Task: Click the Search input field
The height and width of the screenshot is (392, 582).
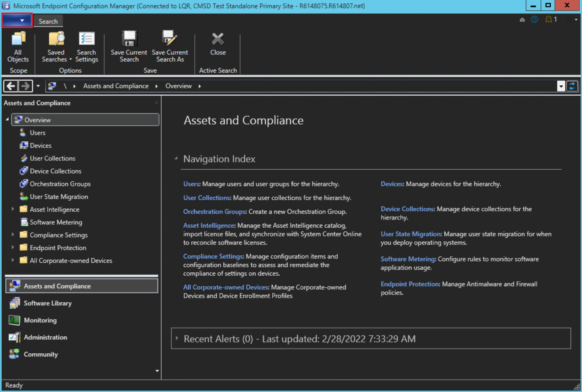Action: point(48,21)
